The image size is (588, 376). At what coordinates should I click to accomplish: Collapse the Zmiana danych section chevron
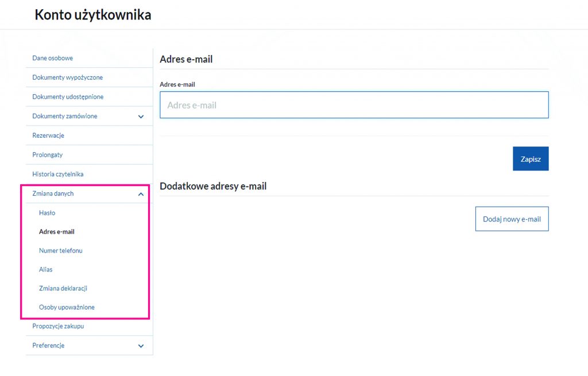tap(141, 194)
